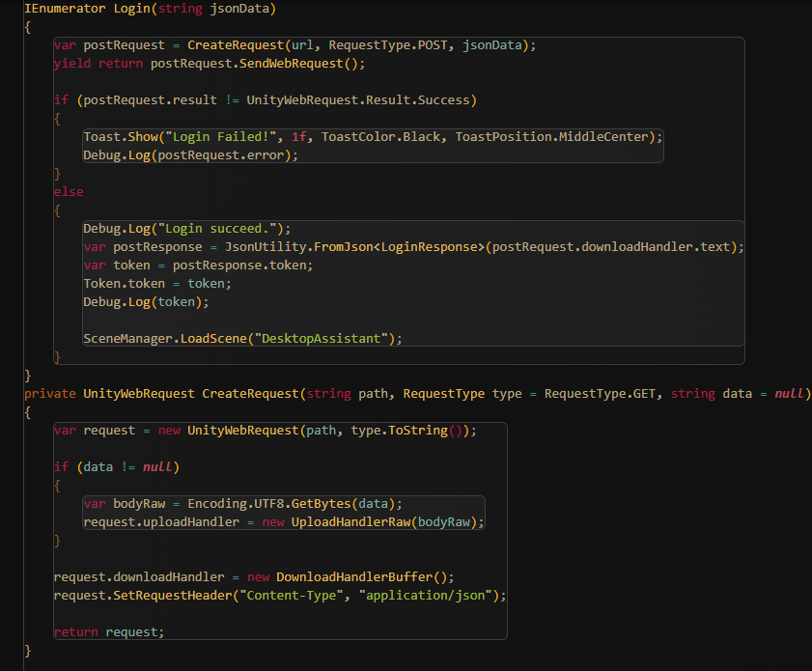Click 'Debug.Log(token);' line
The width and height of the screenshot is (812, 671).
(146, 302)
